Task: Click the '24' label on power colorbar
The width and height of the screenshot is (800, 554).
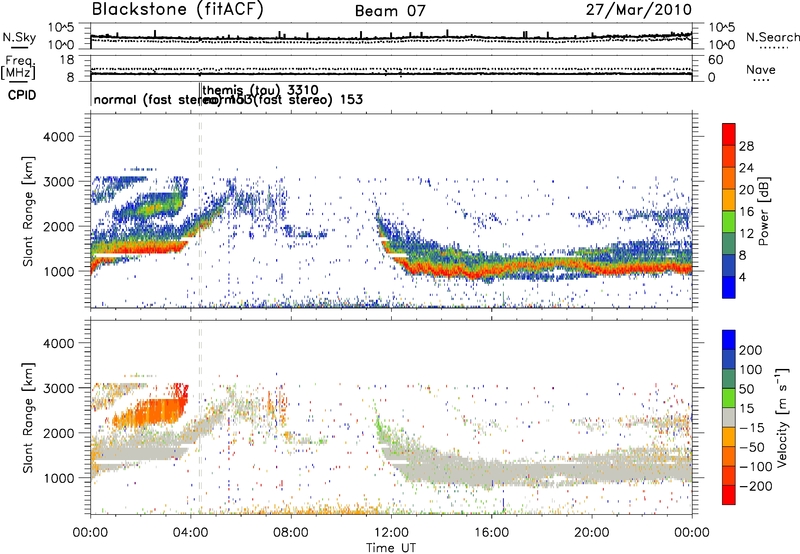Action: (x=746, y=168)
